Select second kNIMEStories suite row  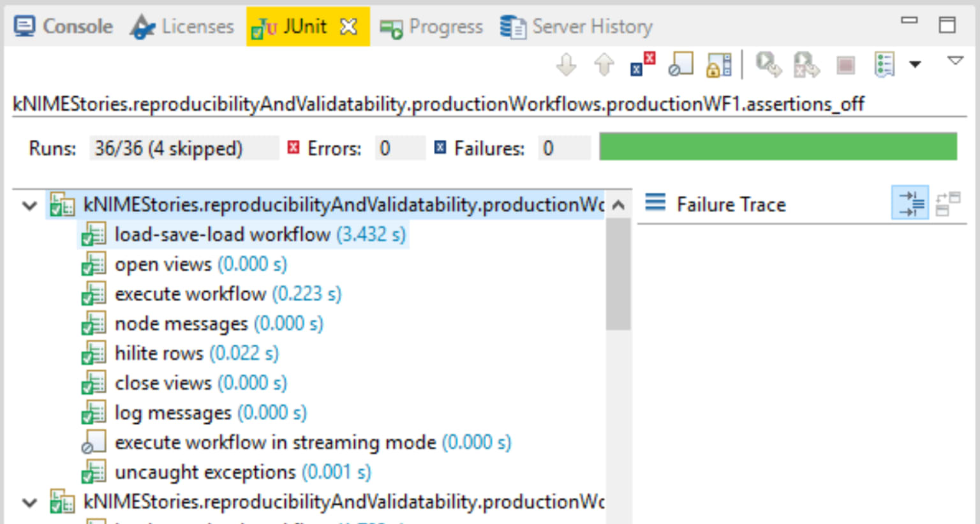(325, 502)
